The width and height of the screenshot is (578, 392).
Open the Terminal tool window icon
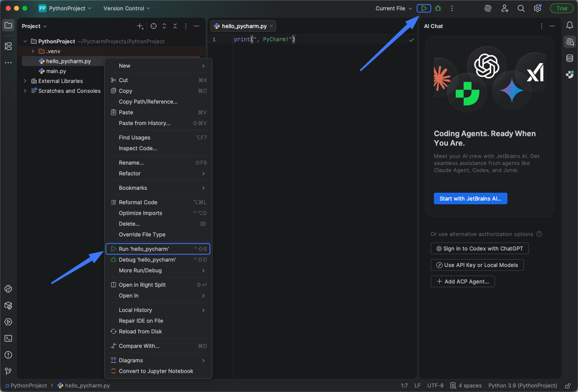tap(8, 338)
